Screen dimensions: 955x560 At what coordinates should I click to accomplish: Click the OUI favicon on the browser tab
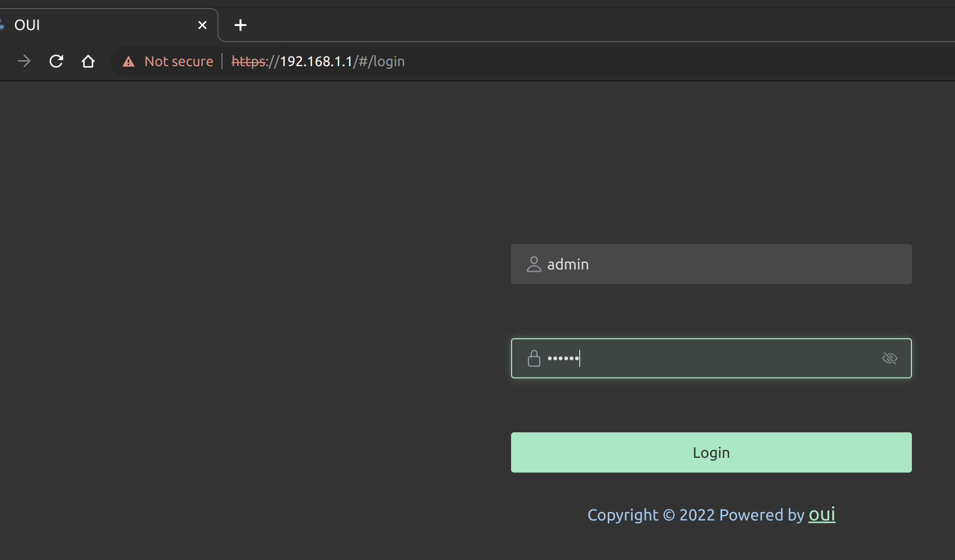tap(3, 25)
